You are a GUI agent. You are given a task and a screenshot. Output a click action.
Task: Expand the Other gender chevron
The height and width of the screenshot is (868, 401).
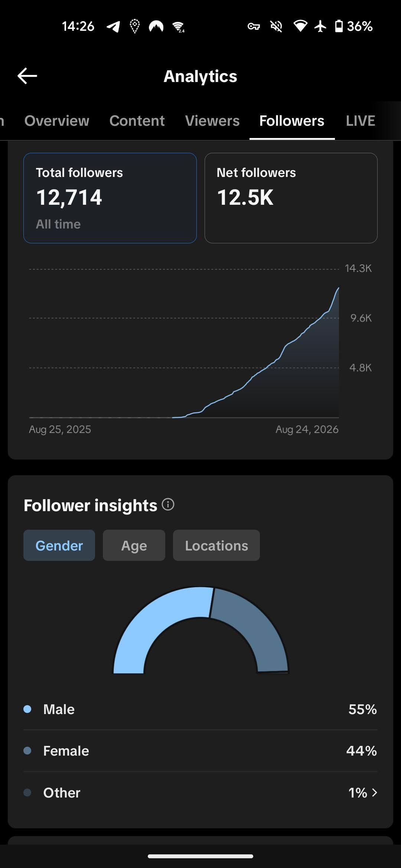(375, 793)
